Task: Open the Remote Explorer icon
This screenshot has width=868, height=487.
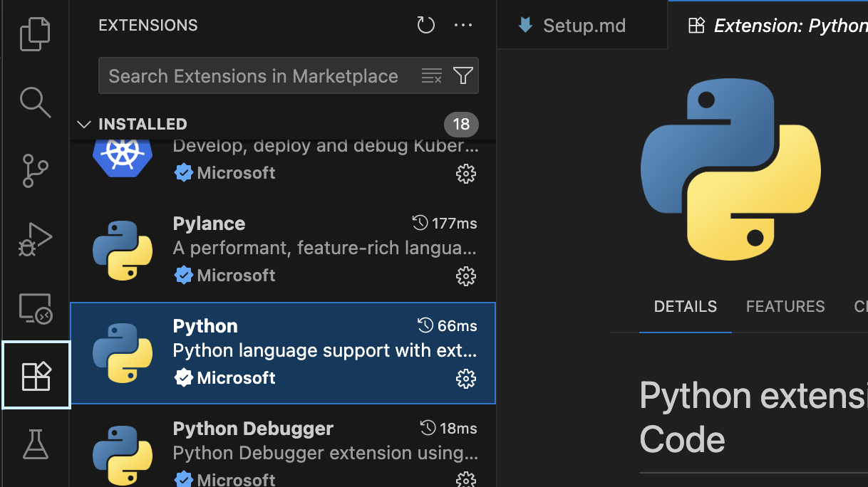Action: pyautogui.click(x=35, y=307)
